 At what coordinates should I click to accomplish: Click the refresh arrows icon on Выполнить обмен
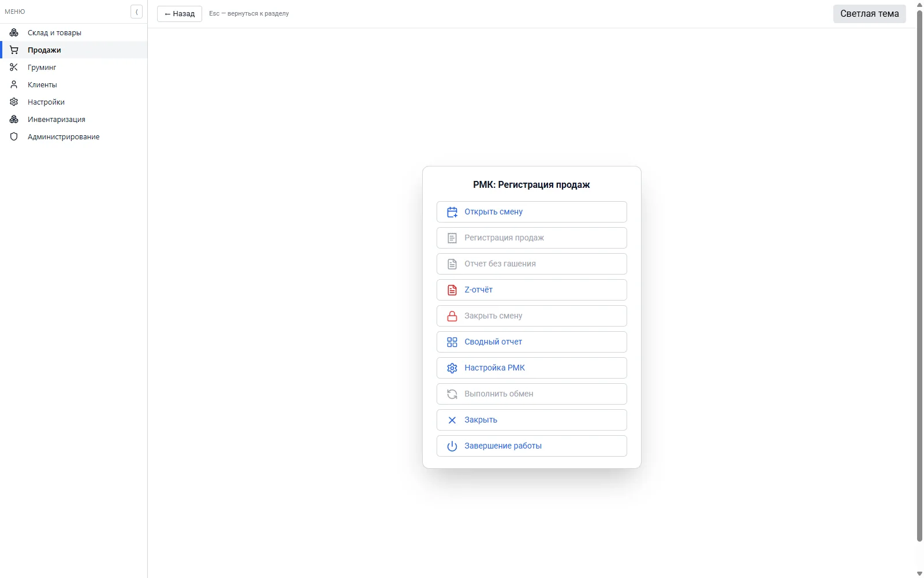(452, 394)
